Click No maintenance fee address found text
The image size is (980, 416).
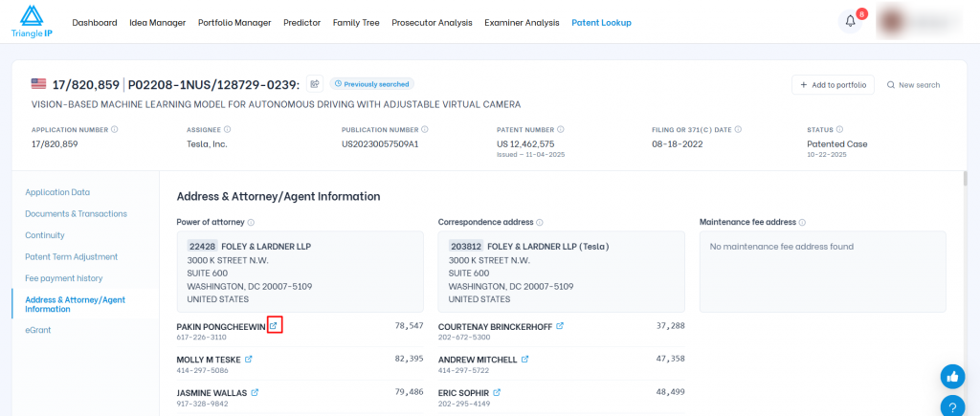point(782,247)
